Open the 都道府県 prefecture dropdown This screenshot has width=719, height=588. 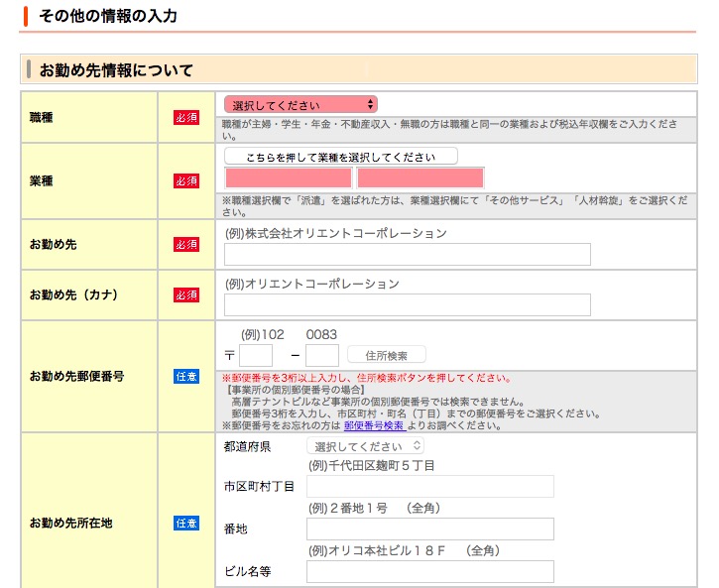[366, 446]
